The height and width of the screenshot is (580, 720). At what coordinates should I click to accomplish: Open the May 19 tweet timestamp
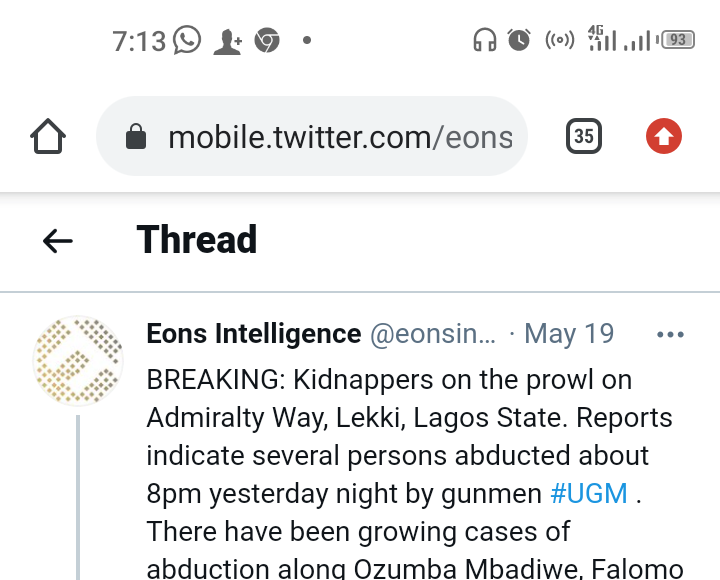tap(569, 334)
